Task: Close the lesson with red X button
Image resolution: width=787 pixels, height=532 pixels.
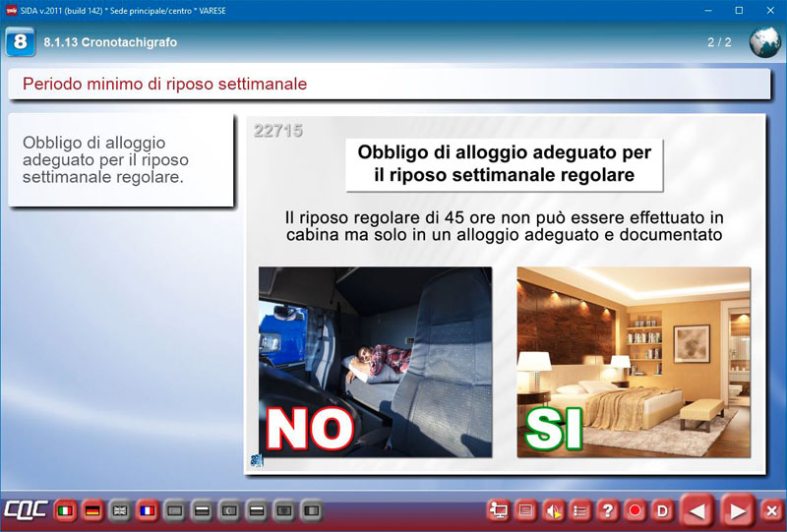Action: coord(771,510)
